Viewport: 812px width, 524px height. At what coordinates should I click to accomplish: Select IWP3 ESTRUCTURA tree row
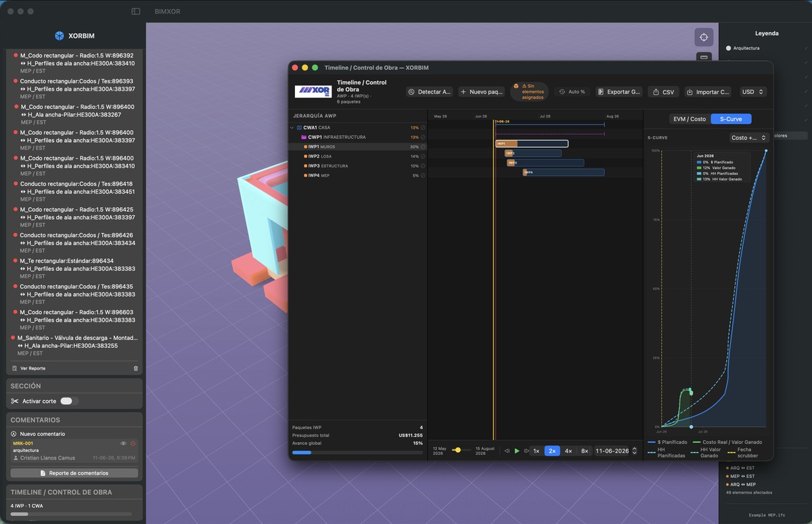[358, 166]
